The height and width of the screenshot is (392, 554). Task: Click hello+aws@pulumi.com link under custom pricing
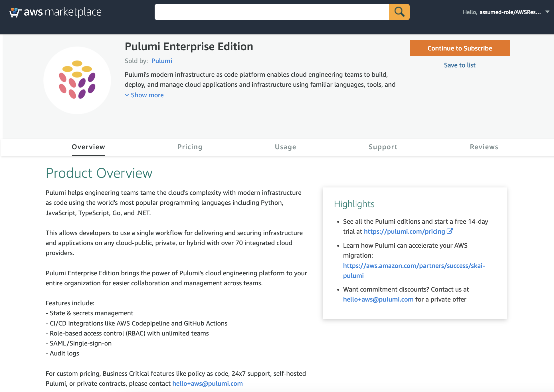click(x=207, y=383)
